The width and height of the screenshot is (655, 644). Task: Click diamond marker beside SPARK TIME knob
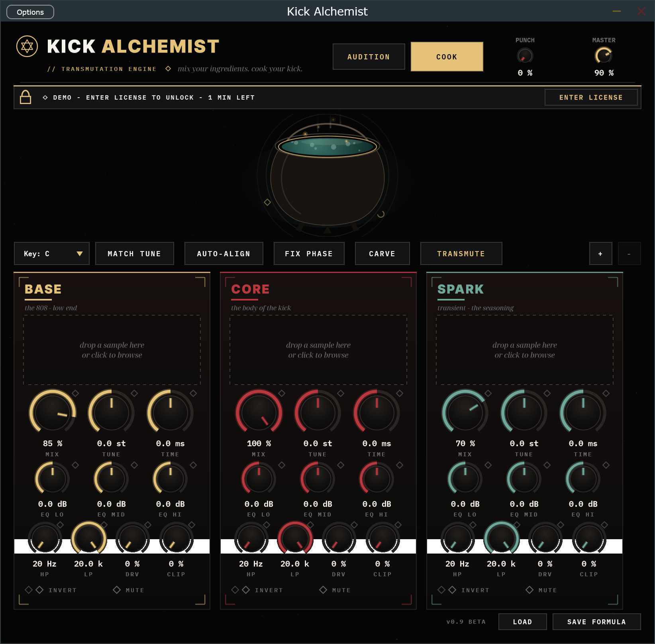[x=606, y=393]
